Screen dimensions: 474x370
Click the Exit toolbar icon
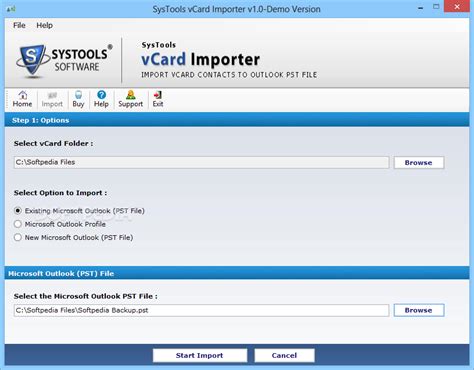click(x=158, y=99)
